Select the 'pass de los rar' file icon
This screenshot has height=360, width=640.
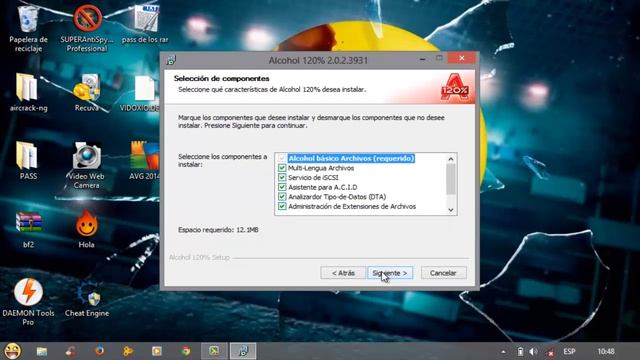click(x=145, y=23)
